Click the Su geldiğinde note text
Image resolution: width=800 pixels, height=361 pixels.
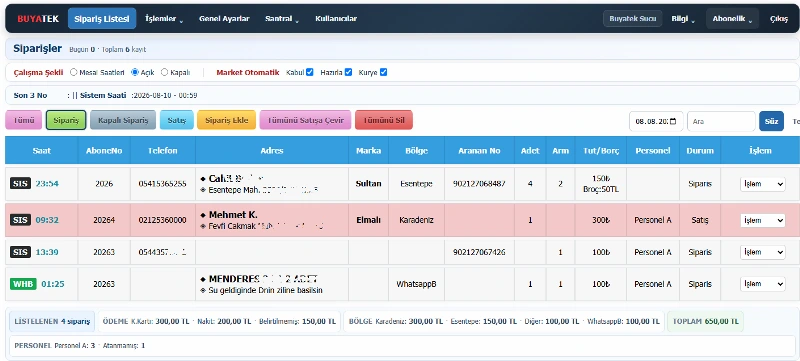[265, 290]
